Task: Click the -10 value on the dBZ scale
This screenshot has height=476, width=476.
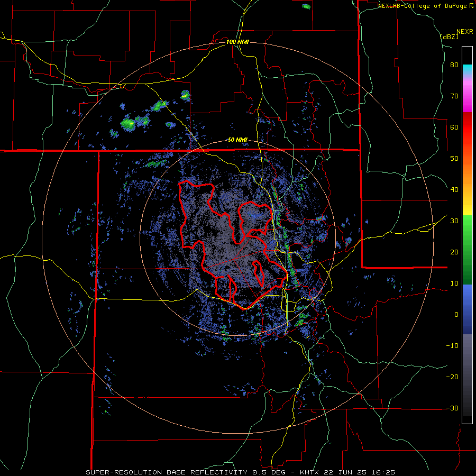Action: click(452, 346)
